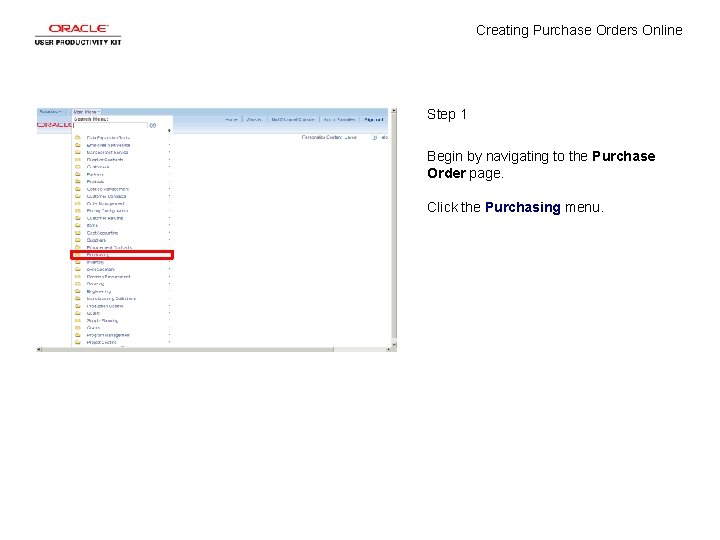Click the Sign out link
720x540 pixels.
[x=373, y=119]
